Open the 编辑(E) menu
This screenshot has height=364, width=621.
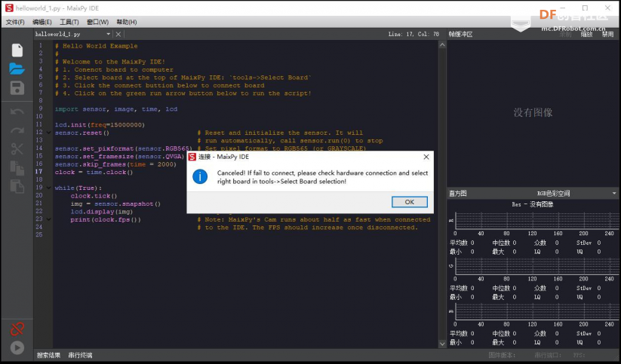pyautogui.click(x=42, y=22)
